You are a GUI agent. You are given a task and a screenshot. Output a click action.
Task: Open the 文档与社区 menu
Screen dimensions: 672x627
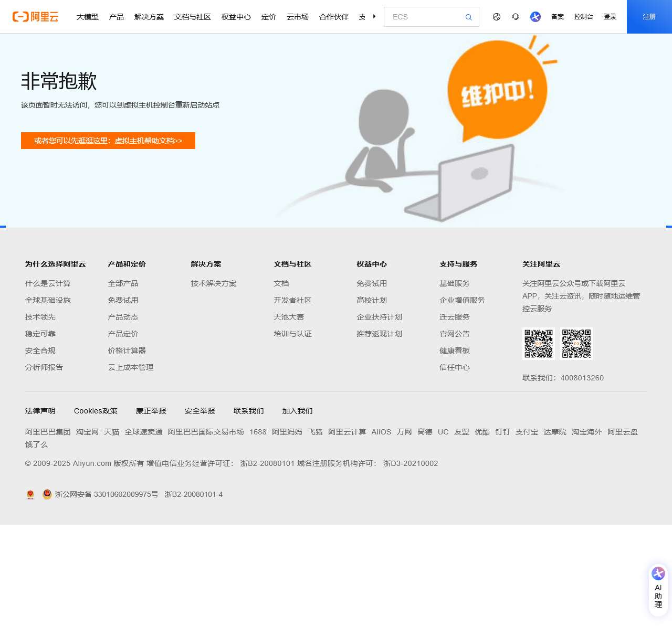[x=193, y=17]
